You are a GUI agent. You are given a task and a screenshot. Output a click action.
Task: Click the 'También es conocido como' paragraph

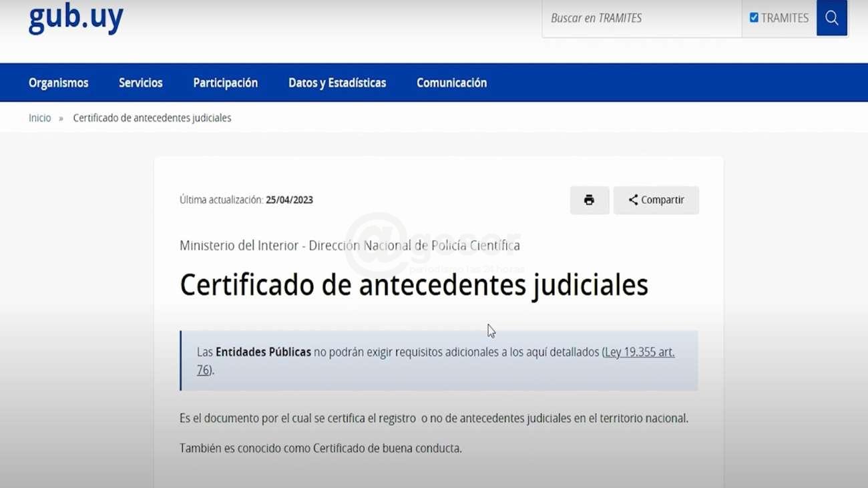320,449
